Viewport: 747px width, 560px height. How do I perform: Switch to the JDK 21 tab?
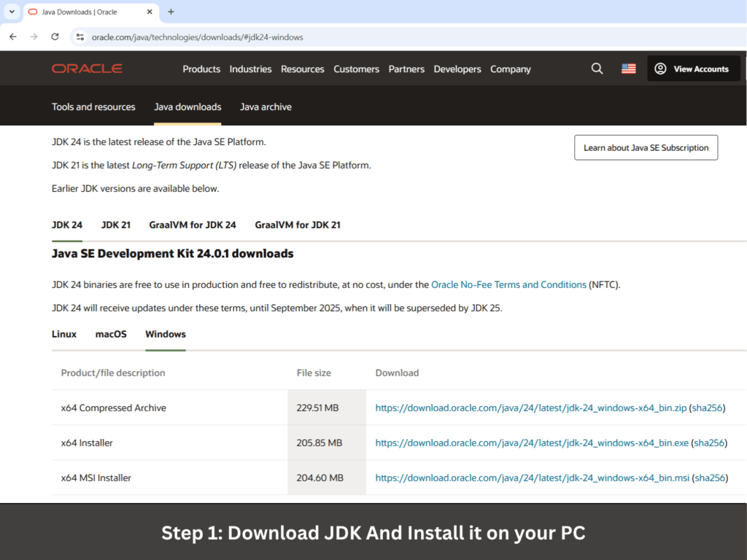click(115, 225)
